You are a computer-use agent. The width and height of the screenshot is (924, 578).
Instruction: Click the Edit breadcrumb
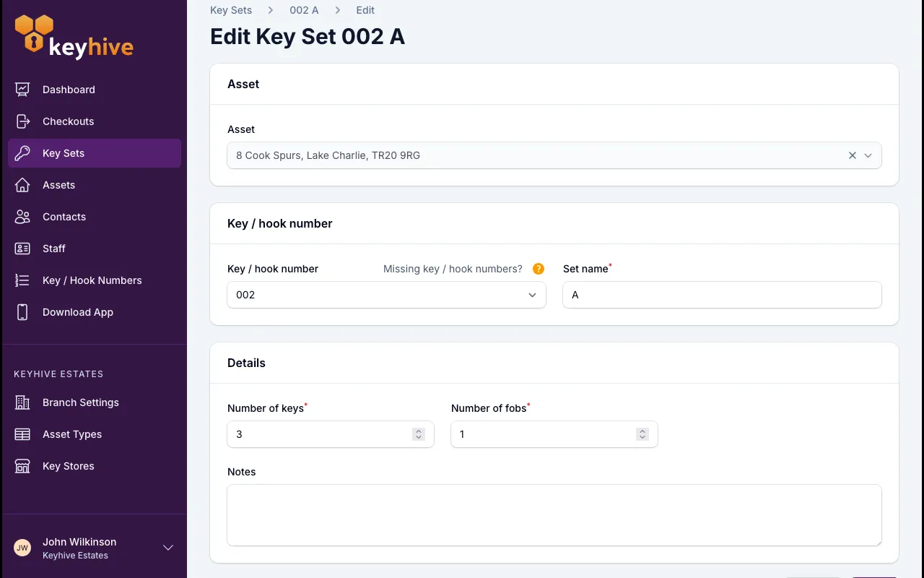click(x=365, y=10)
